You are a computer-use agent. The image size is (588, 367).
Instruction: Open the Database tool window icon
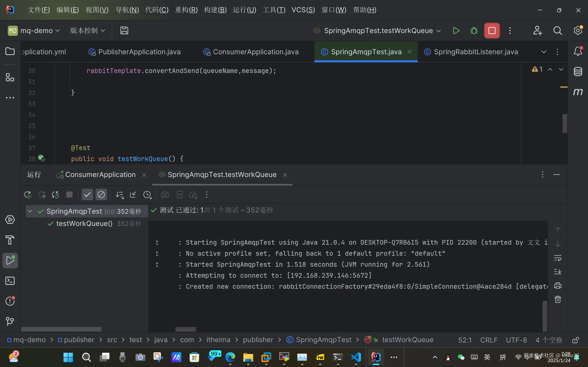578,71
